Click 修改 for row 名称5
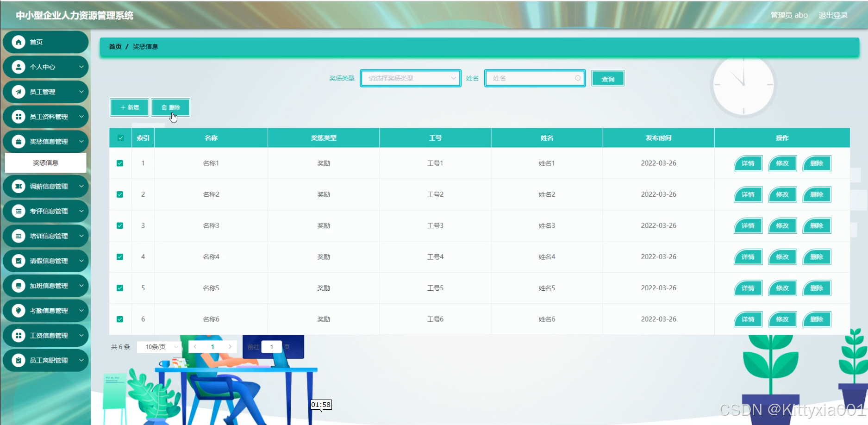This screenshot has width=868, height=425. [x=782, y=288]
